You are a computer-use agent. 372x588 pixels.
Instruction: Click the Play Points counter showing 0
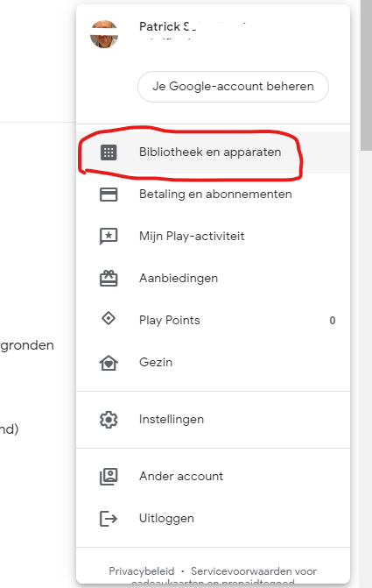(x=333, y=320)
